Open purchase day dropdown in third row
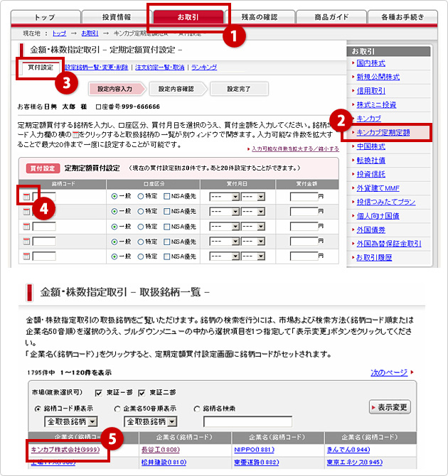Screen dimensions: 448x476 pos(253,227)
